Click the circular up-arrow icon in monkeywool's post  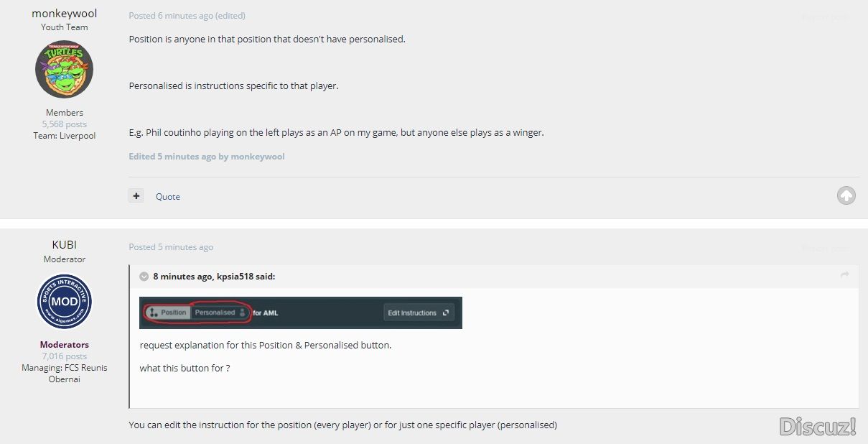click(846, 195)
